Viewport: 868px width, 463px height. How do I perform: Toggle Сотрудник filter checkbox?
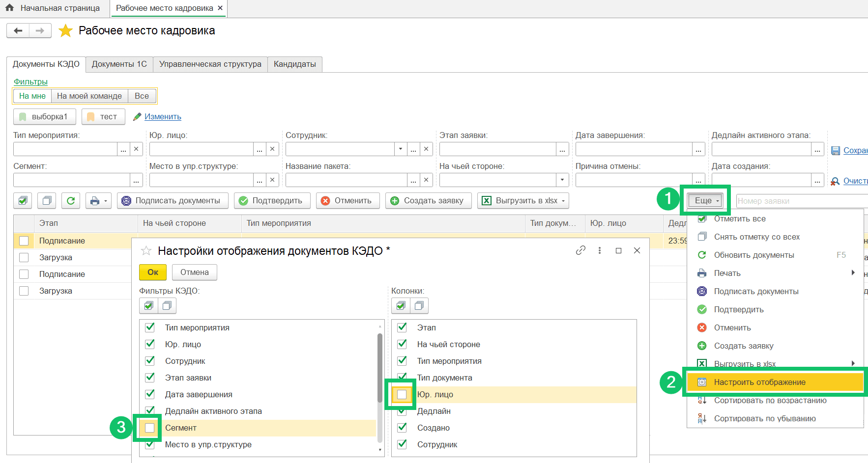(150, 361)
